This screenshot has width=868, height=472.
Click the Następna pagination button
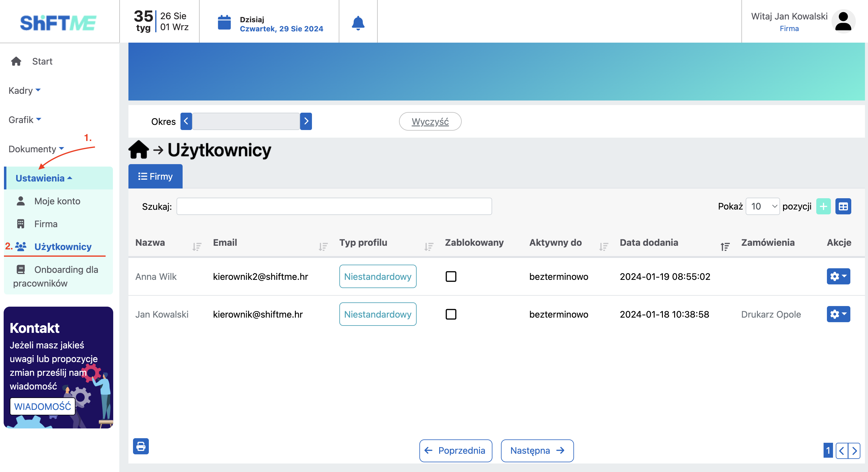(x=537, y=451)
